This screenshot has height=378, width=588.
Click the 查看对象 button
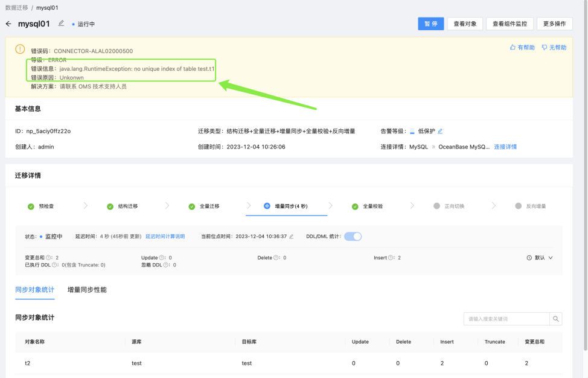coord(465,24)
